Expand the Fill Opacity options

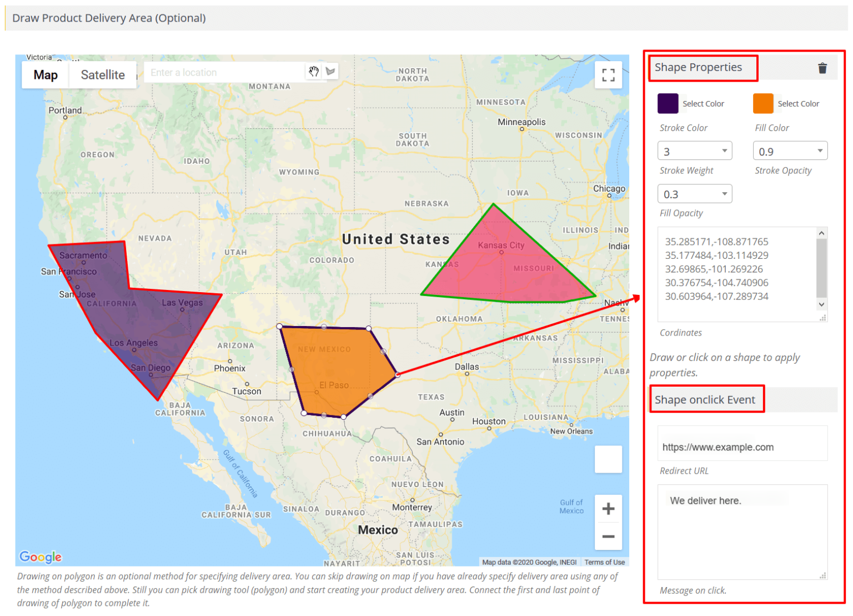pos(695,193)
